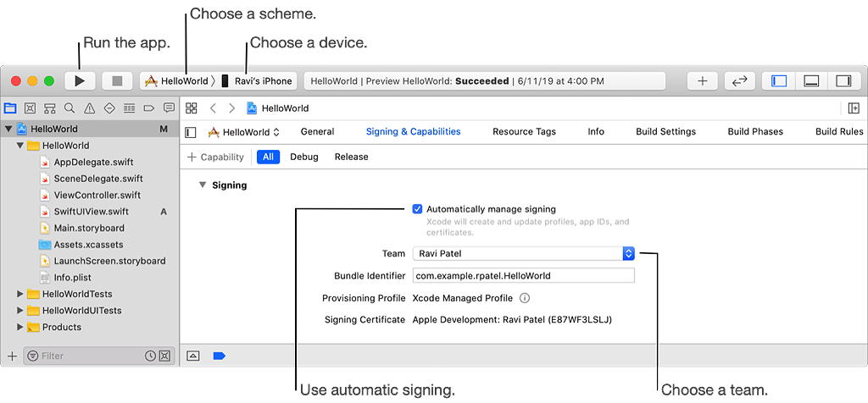This screenshot has width=868, height=403.
Task: Open Assets.xcassets catalog
Action: 81,245
